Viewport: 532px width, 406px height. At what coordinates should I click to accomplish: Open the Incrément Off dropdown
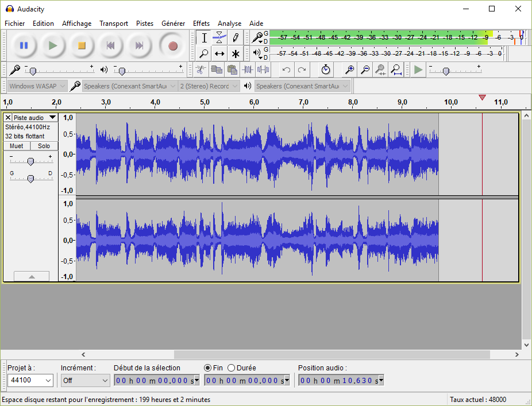click(85, 380)
